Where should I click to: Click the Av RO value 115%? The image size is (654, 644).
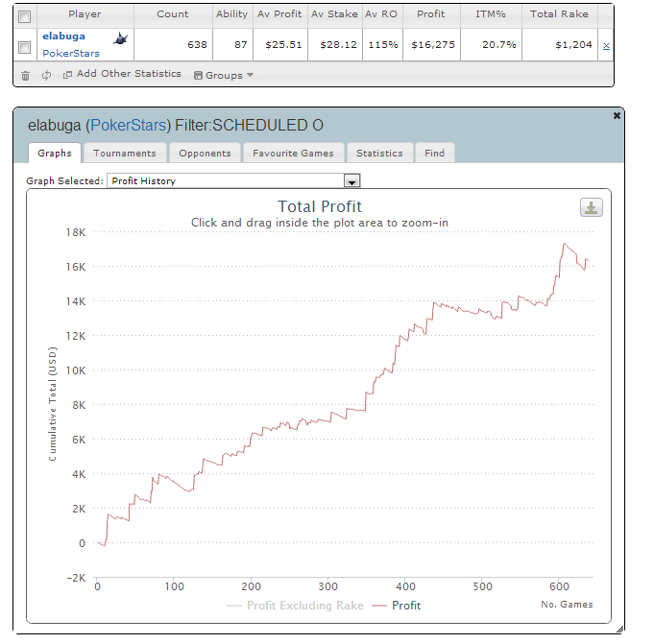pos(383,44)
